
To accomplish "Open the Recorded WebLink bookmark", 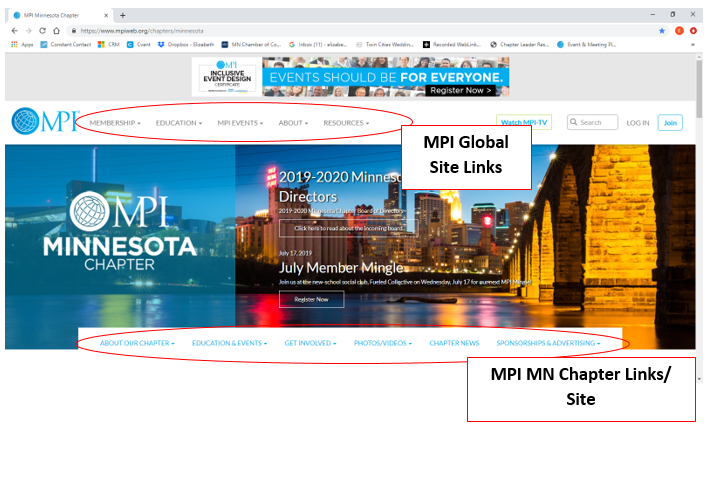I will (452, 44).
